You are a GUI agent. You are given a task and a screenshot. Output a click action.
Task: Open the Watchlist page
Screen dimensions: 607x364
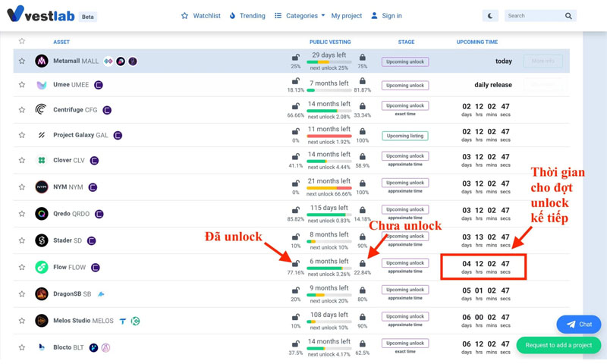coord(201,16)
